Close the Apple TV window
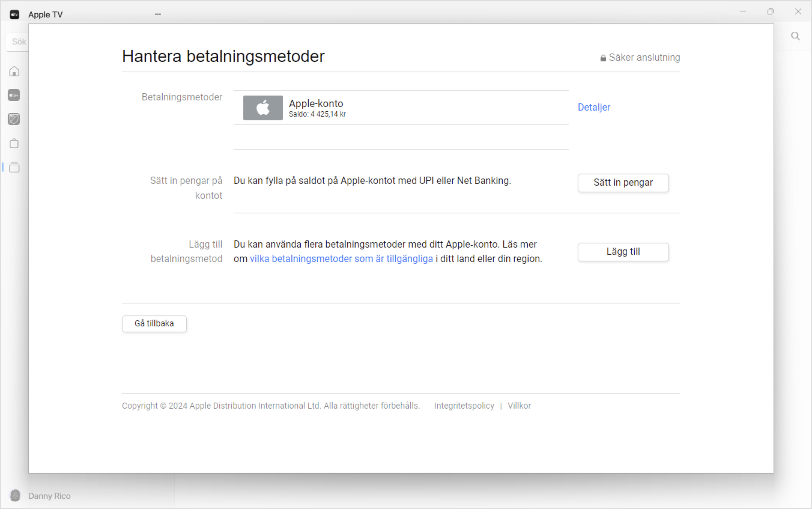Screen dimensions: 812x509 tap(798, 12)
